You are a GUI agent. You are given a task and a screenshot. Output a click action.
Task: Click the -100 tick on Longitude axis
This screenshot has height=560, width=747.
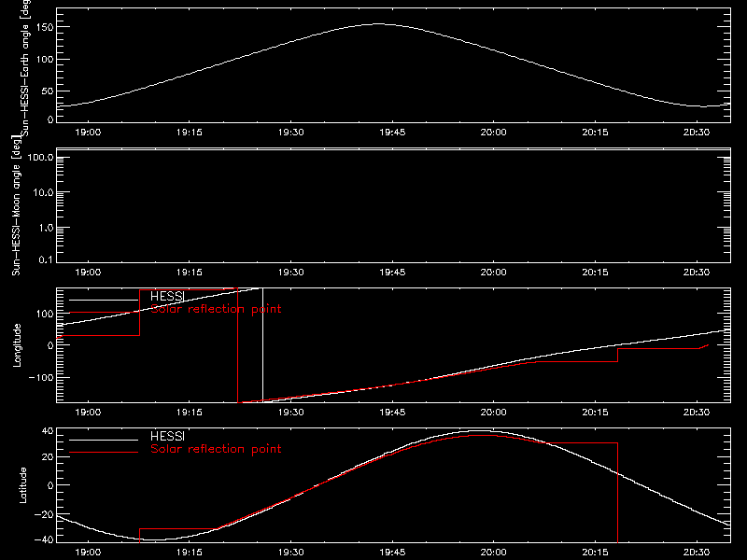[x=42, y=377]
